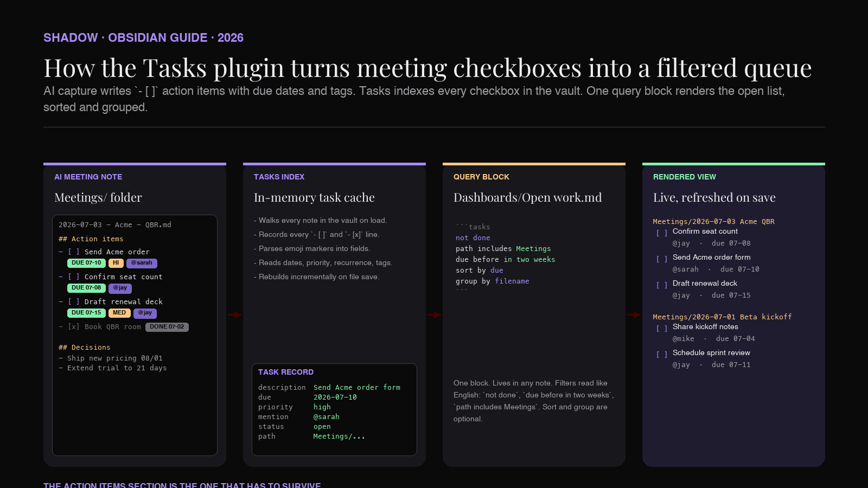Click the 'DUE 07-10' tag
Screen dimensions: 868x488
pyautogui.click(x=86, y=263)
